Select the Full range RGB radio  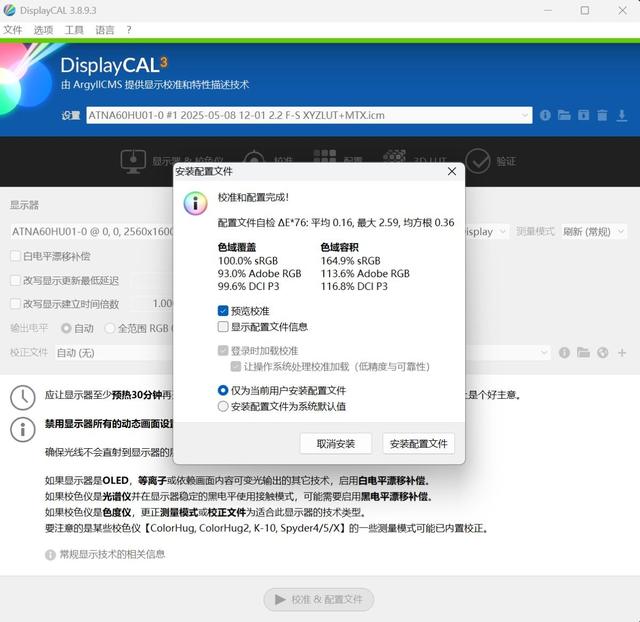point(109,328)
